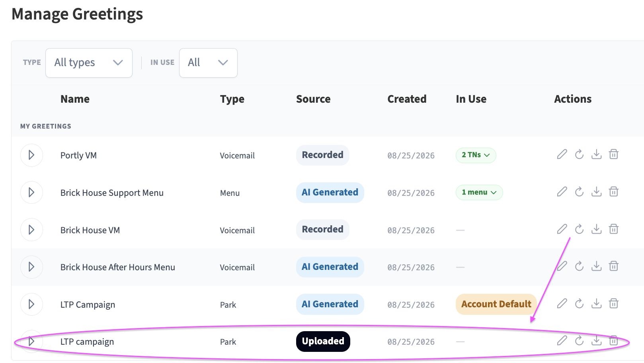Edit the Account Default LTP Campaign greeting

[x=562, y=304]
